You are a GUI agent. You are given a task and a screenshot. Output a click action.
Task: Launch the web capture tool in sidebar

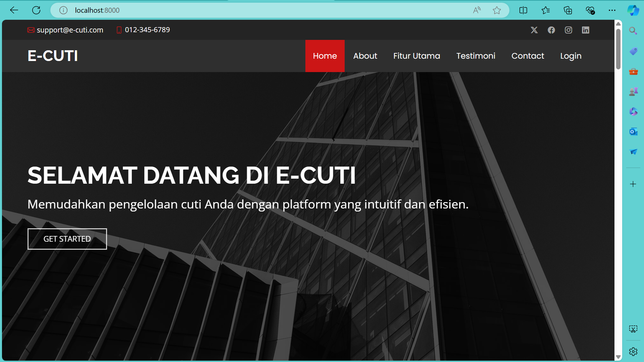point(633,329)
